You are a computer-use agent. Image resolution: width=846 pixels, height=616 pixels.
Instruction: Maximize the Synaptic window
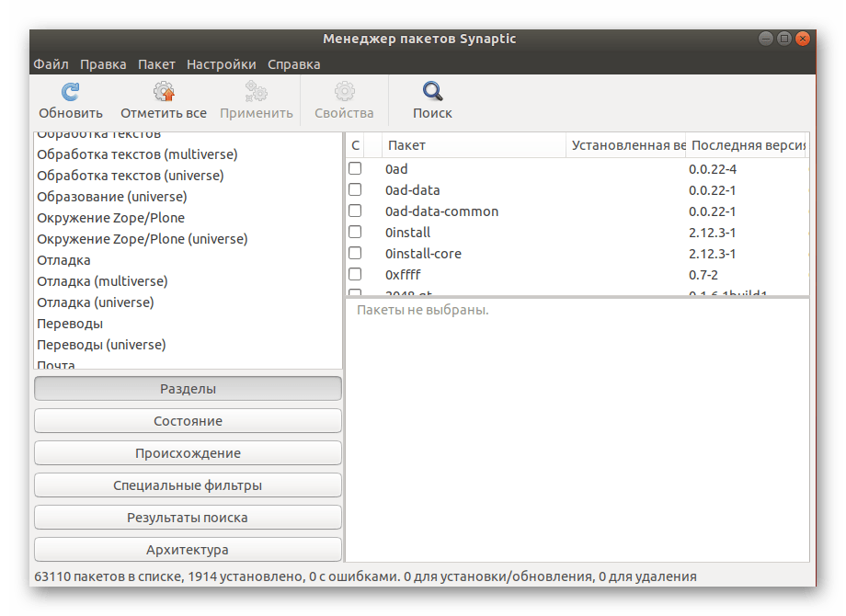click(x=784, y=39)
